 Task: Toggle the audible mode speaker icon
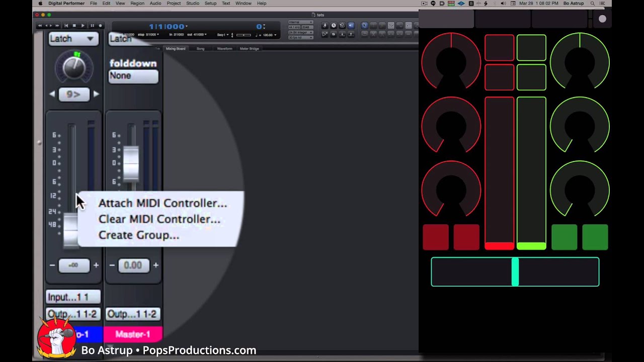(351, 26)
